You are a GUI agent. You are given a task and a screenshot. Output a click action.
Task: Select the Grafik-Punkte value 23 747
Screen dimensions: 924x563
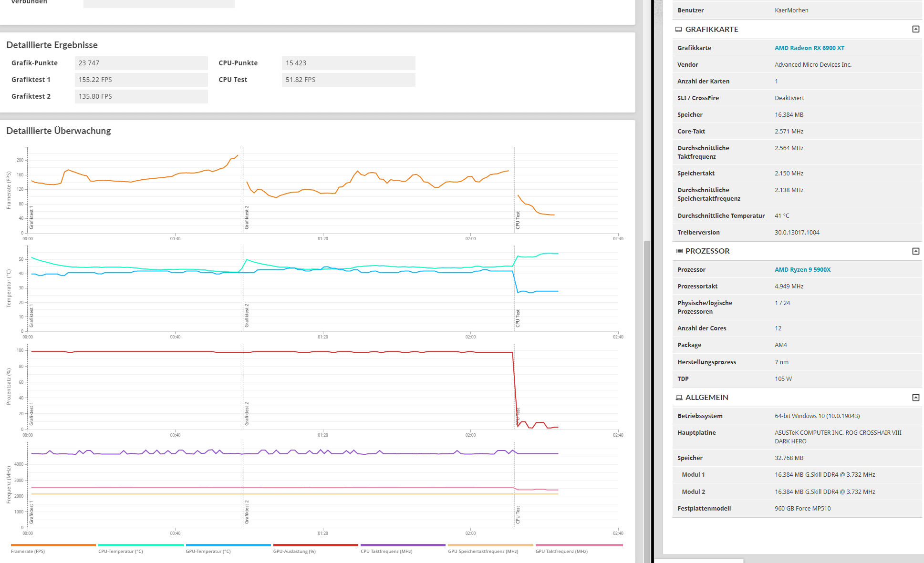pos(141,63)
